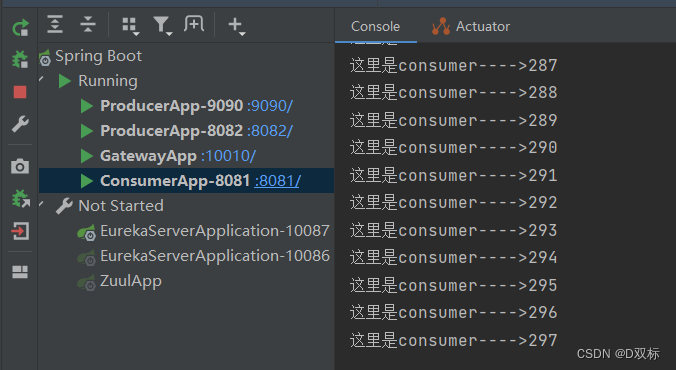Click console line consumer---->291
The width and height of the screenshot is (676, 370).
[x=454, y=176]
